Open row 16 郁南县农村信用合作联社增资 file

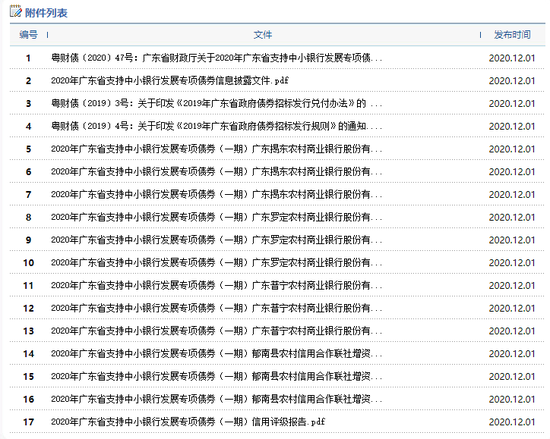point(216,399)
